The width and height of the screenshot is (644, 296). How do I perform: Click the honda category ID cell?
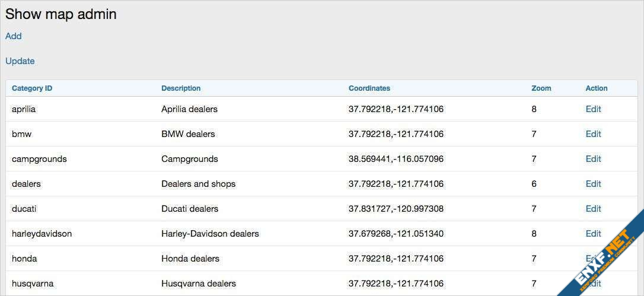tap(24, 259)
